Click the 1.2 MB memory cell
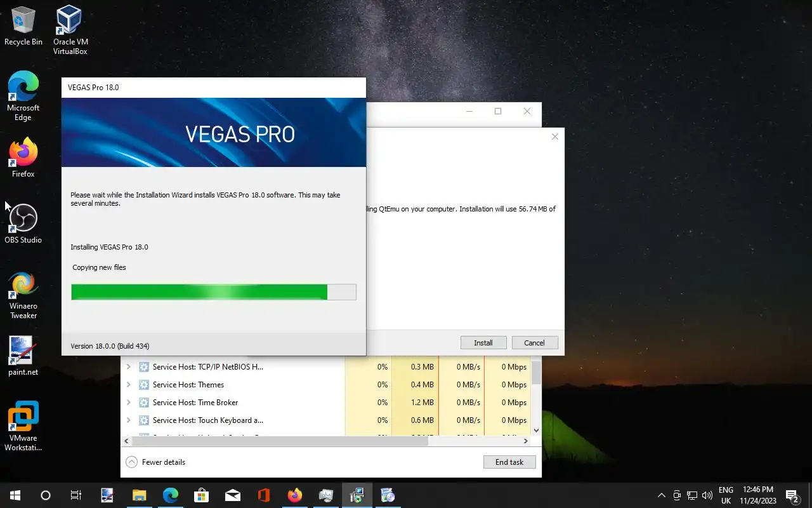The width and height of the screenshot is (812, 508). [416, 403]
